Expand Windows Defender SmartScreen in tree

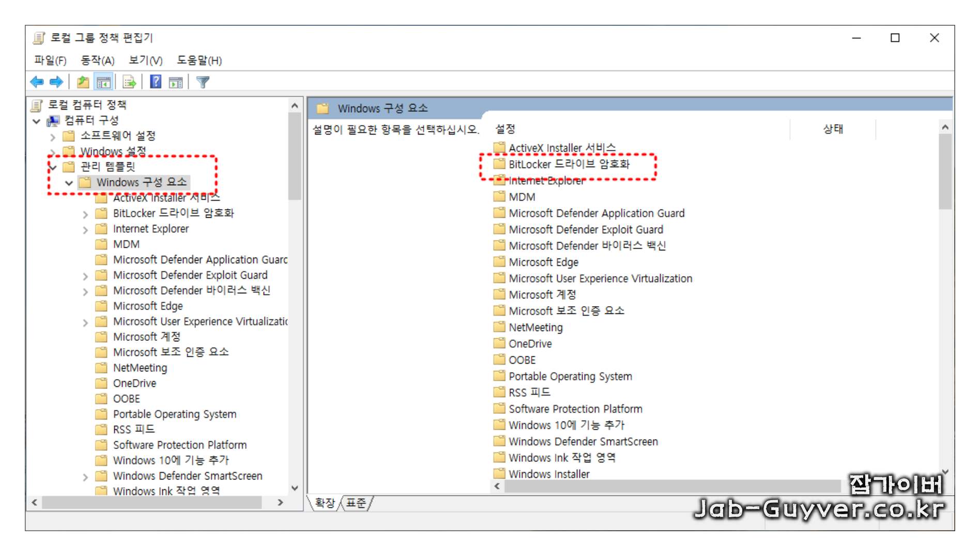tap(85, 477)
